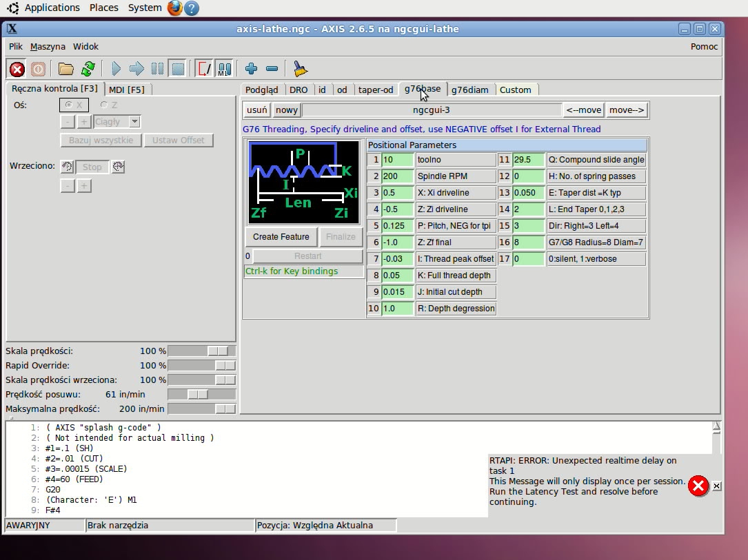Select Z axis radio button

pyautogui.click(x=109, y=105)
